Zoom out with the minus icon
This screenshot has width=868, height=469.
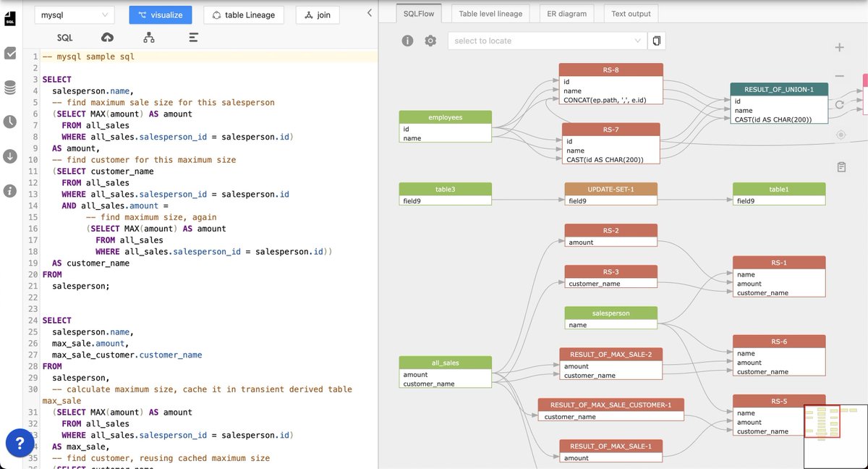pos(840,76)
